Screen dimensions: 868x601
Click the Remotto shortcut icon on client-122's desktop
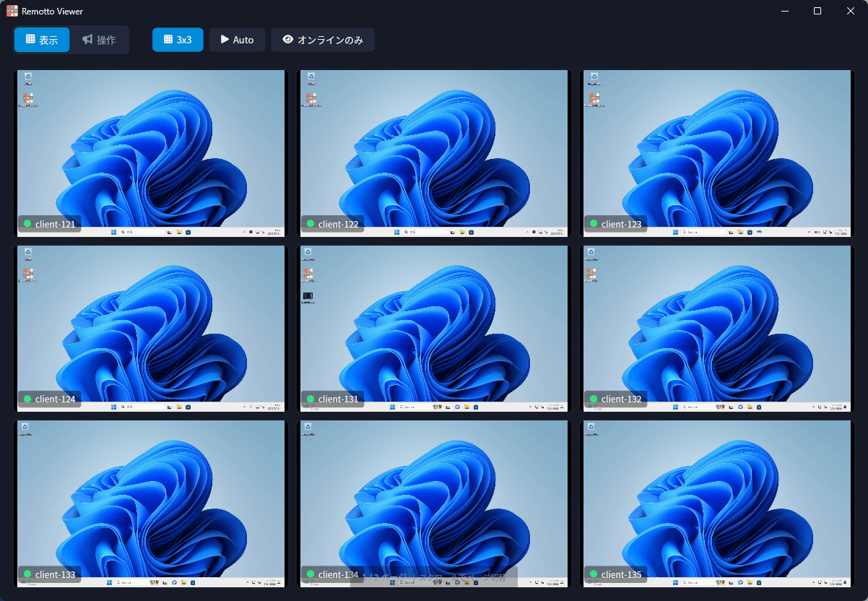point(311,100)
